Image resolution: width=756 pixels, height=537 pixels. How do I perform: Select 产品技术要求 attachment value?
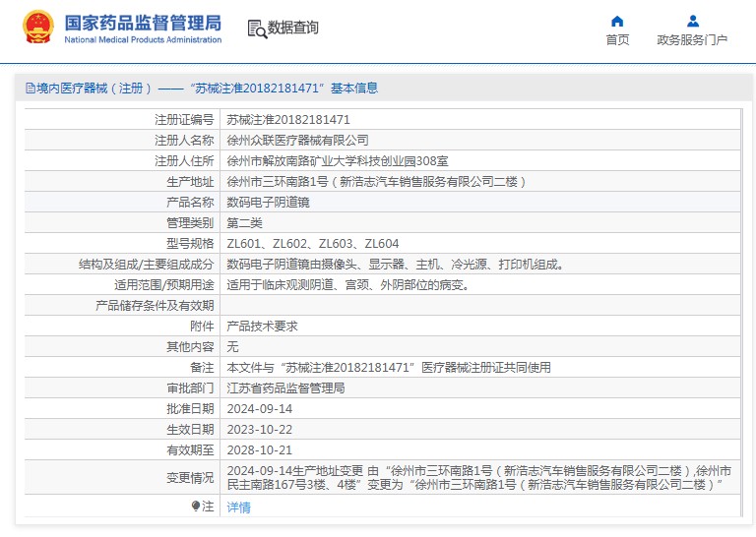(262, 327)
